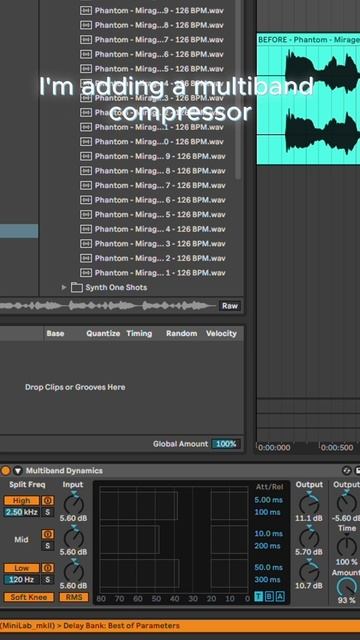360x640 pixels.
Task: Click the 0:00:500 timeline marker
Action: pos(337,448)
